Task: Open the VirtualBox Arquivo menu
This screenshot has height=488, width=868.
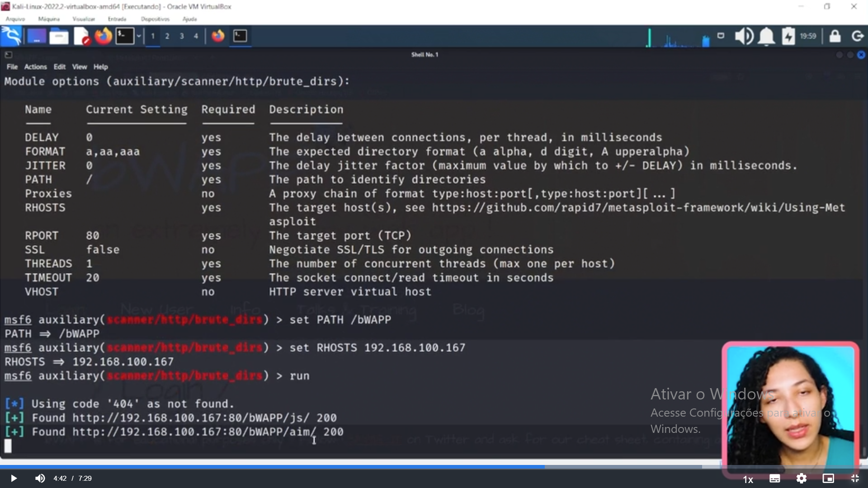Action: 15,19
